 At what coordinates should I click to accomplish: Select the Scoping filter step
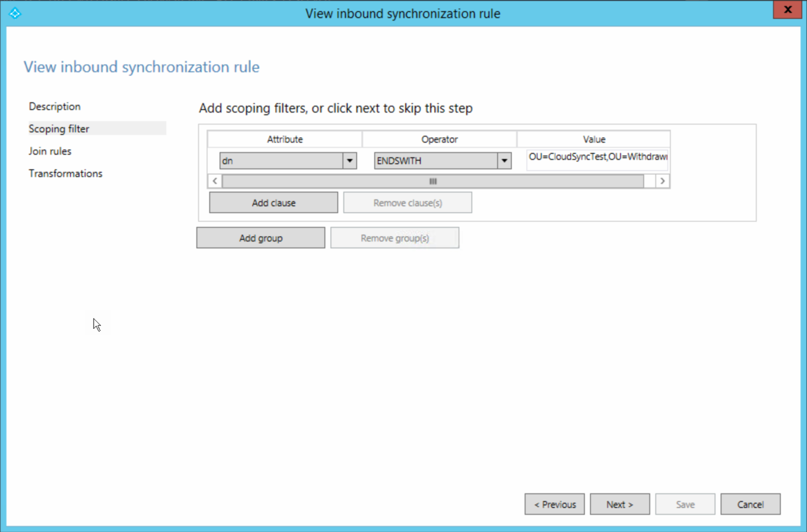coord(59,128)
